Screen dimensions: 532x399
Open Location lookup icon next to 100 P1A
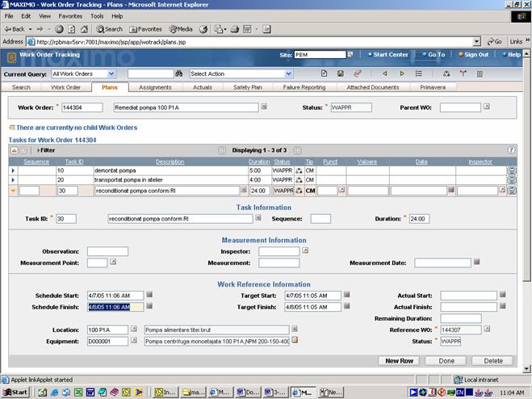[134, 329]
